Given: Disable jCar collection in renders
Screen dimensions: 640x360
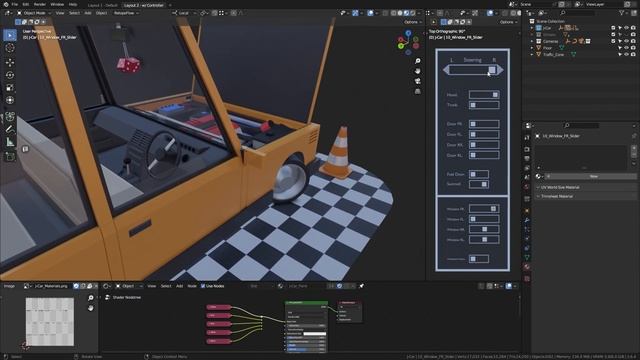Looking at the screenshot, I should [633, 28].
